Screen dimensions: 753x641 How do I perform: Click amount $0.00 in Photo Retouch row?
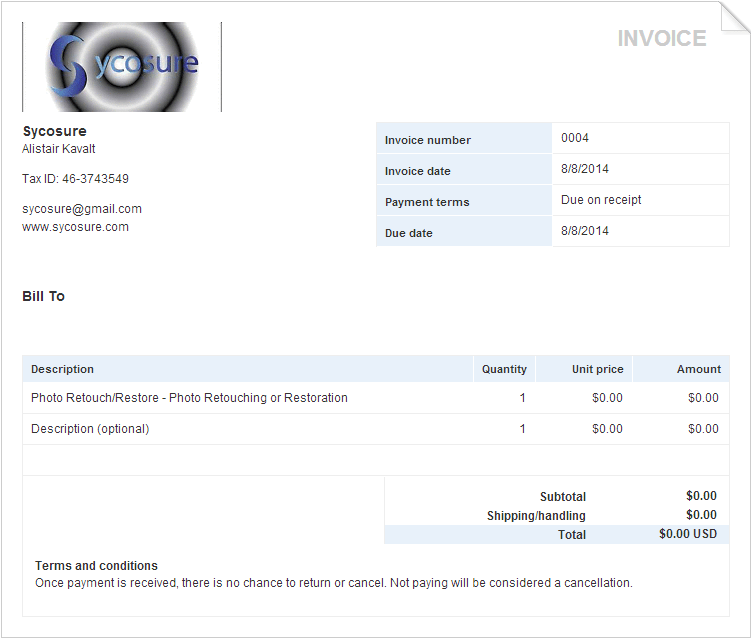click(703, 398)
